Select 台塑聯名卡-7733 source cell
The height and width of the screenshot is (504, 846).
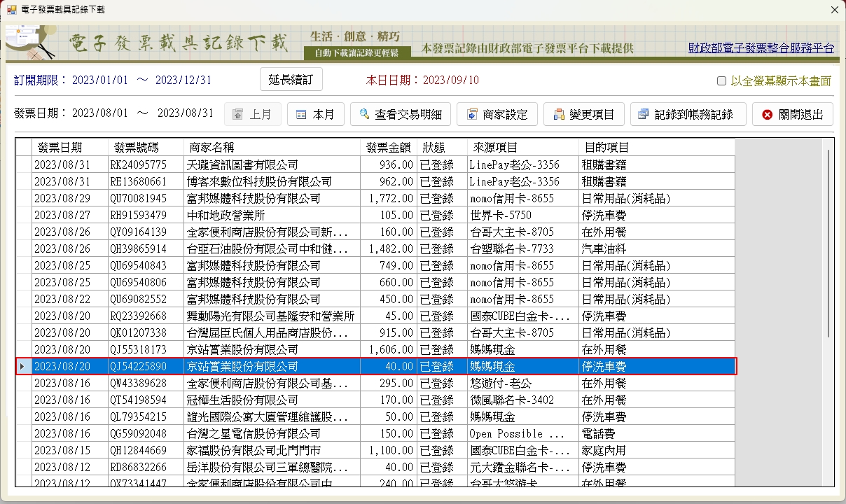pyautogui.click(x=522, y=249)
